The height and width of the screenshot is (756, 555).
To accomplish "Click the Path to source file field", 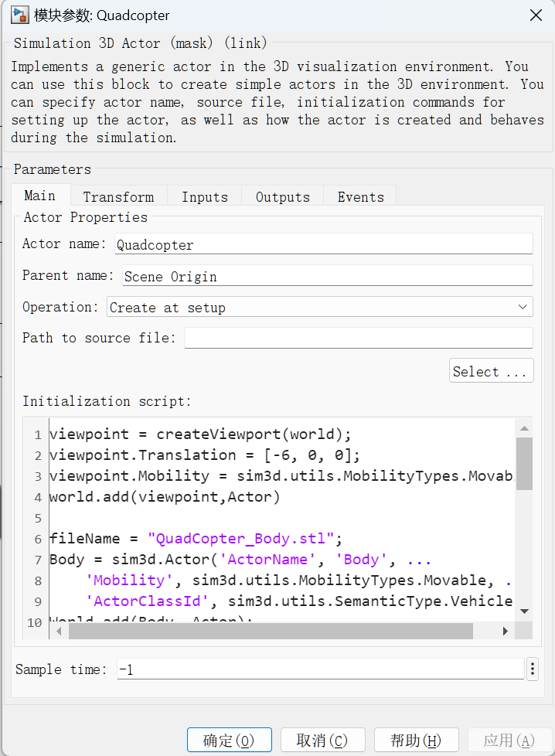I will 358,338.
